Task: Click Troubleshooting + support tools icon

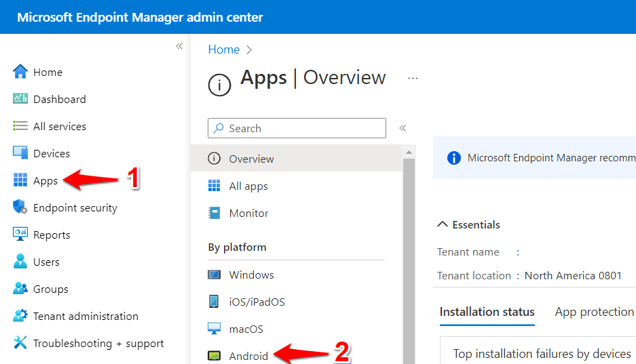Action: [x=20, y=342]
